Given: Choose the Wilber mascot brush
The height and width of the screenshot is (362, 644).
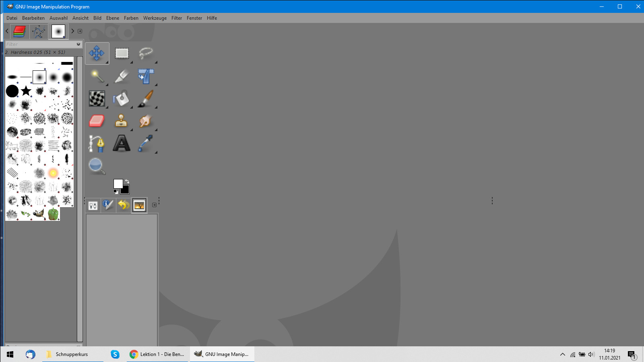Looking at the screenshot, I should [x=39, y=214].
